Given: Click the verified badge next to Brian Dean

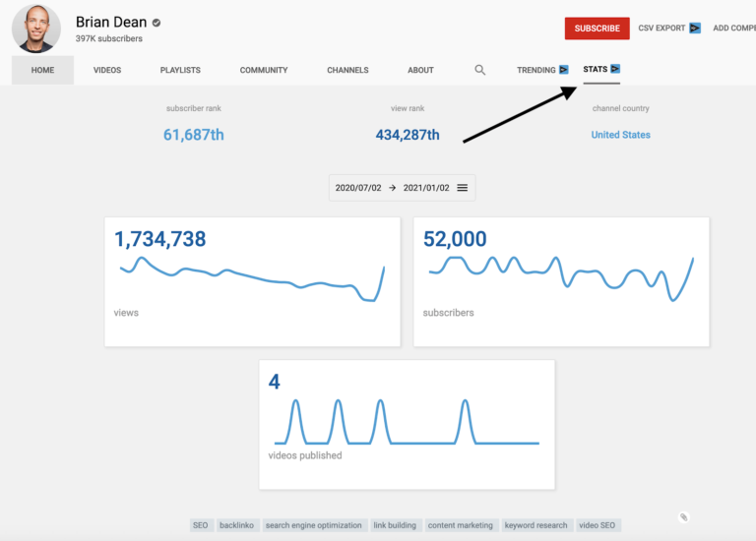Looking at the screenshot, I should (x=157, y=23).
